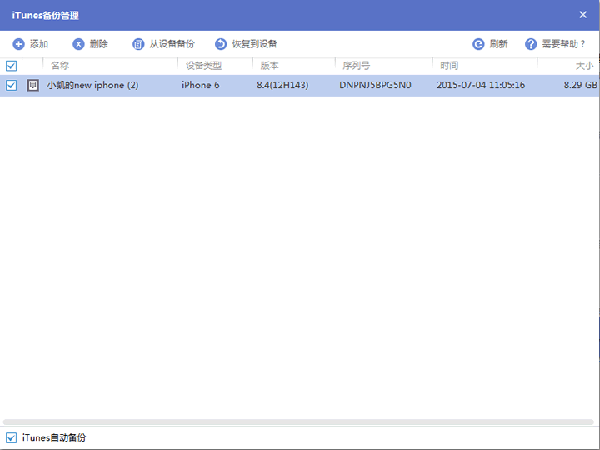Image resolution: width=600 pixels, height=450 pixels.
Task: Sort by the 时间 column header
Action: [x=448, y=66]
